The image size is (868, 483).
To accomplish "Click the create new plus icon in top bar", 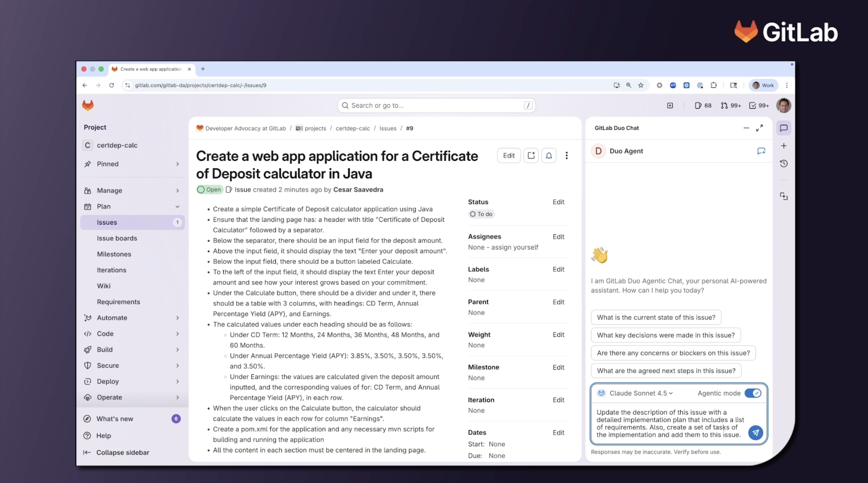I will pos(670,105).
